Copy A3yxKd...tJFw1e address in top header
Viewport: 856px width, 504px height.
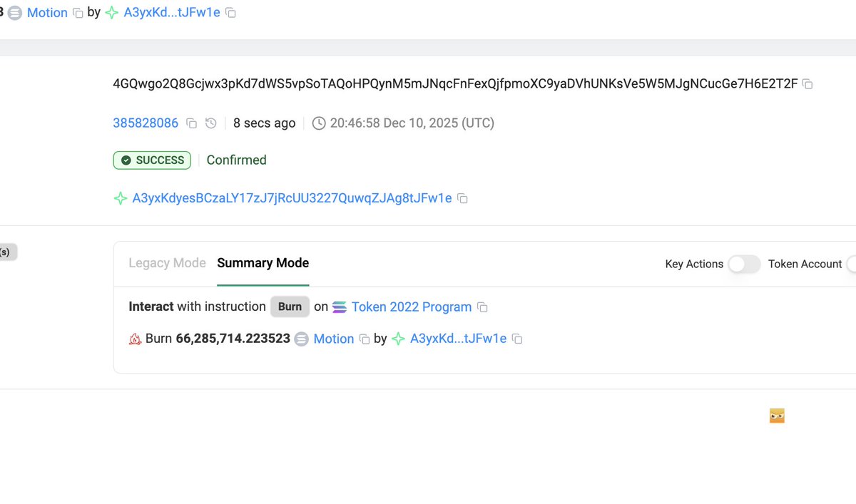pos(230,13)
